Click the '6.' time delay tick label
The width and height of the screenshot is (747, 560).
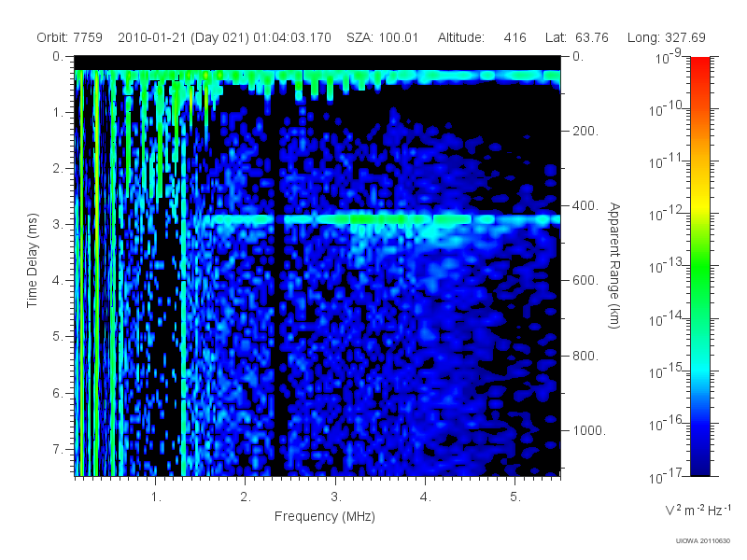pyautogui.click(x=57, y=393)
